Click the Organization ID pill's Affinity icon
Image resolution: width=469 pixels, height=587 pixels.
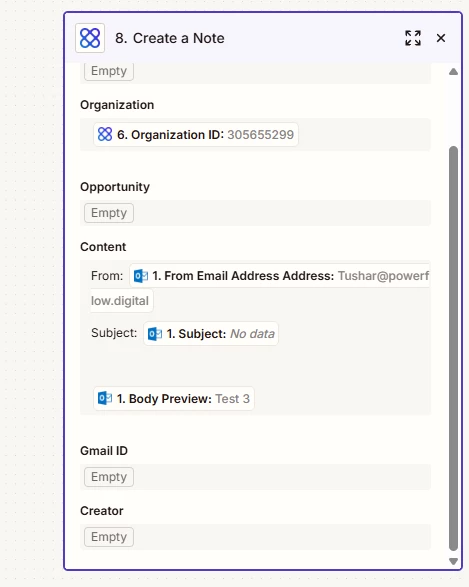[x=105, y=134]
